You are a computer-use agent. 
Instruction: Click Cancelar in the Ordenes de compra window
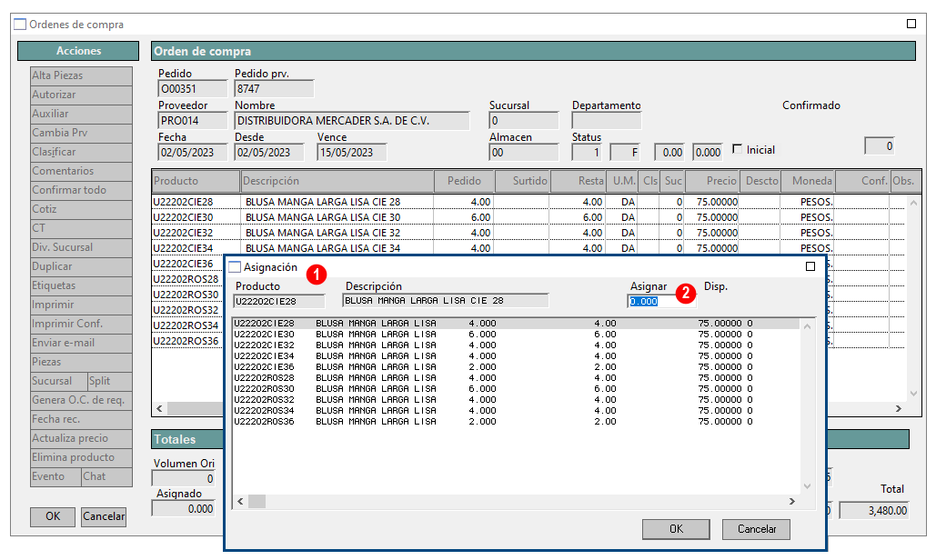click(104, 516)
